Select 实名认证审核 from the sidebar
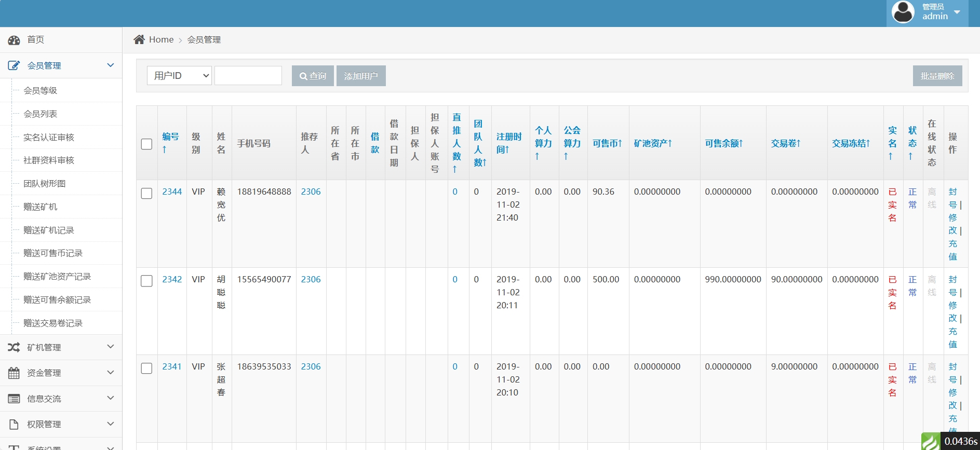This screenshot has height=450, width=980. tap(49, 137)
